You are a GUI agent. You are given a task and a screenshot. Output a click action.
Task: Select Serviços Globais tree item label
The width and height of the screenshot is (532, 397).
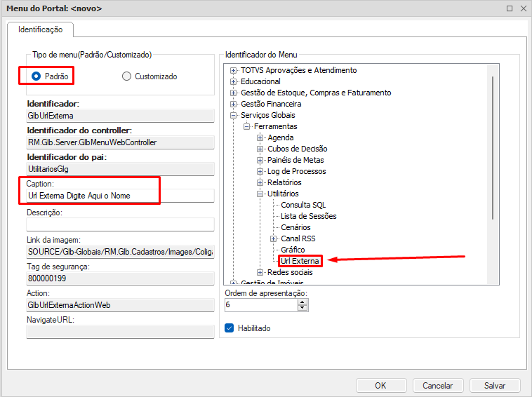coord(268,115)
